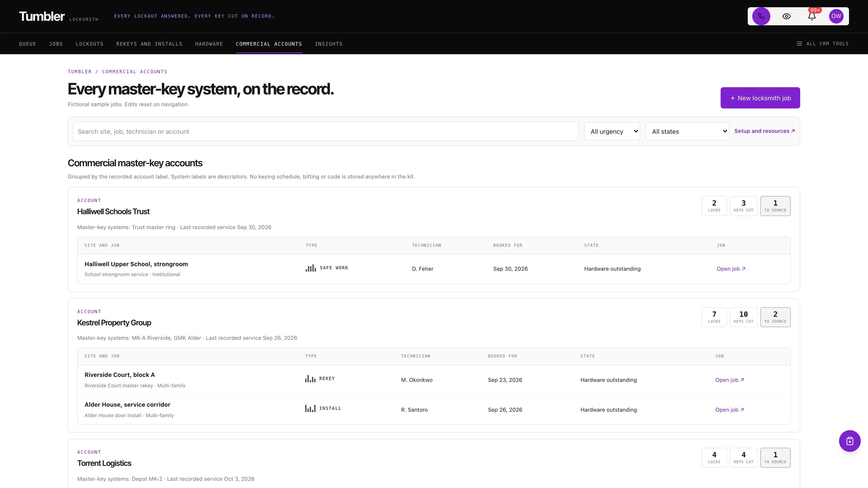Open notifications bell with 99+ badge

click(x=812, y=16)
